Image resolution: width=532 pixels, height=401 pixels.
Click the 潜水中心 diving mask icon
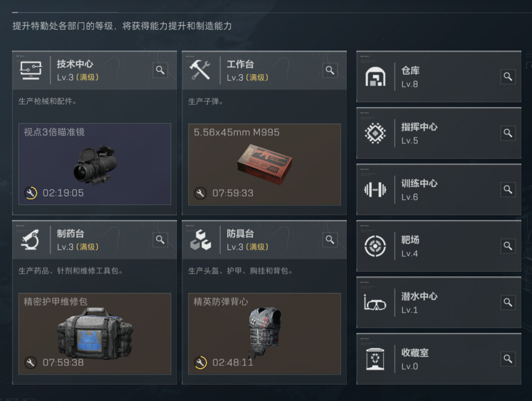[375, 302]
